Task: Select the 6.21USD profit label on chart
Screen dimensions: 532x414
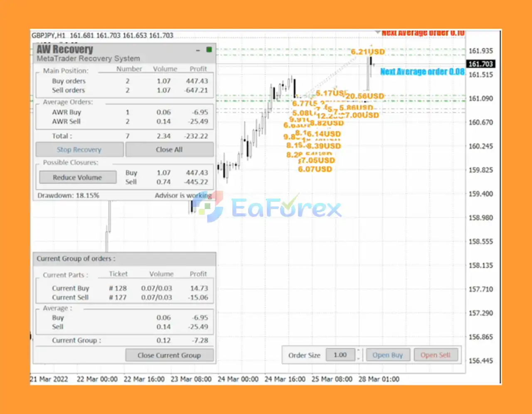Action: click(368, 52)
